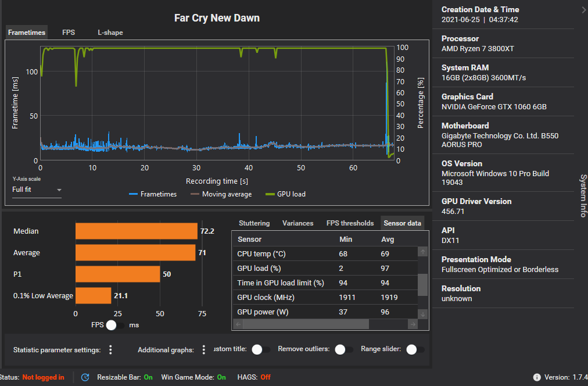Click the HAGS Off status
Viewport: 588px width, 386px height.
(254, 377)
